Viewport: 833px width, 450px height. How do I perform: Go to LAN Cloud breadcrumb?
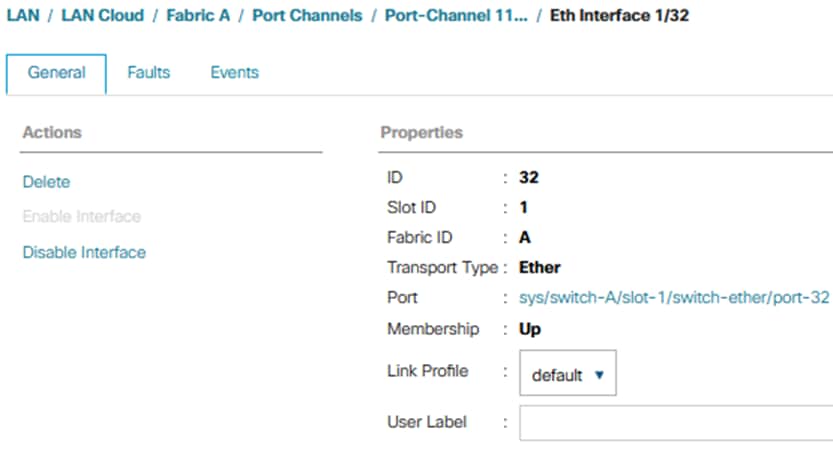tap(103, 15)
